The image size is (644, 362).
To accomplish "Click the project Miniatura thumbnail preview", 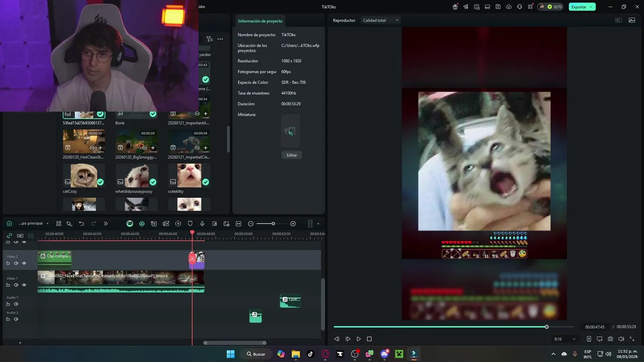I will click(x=290, y=131).
